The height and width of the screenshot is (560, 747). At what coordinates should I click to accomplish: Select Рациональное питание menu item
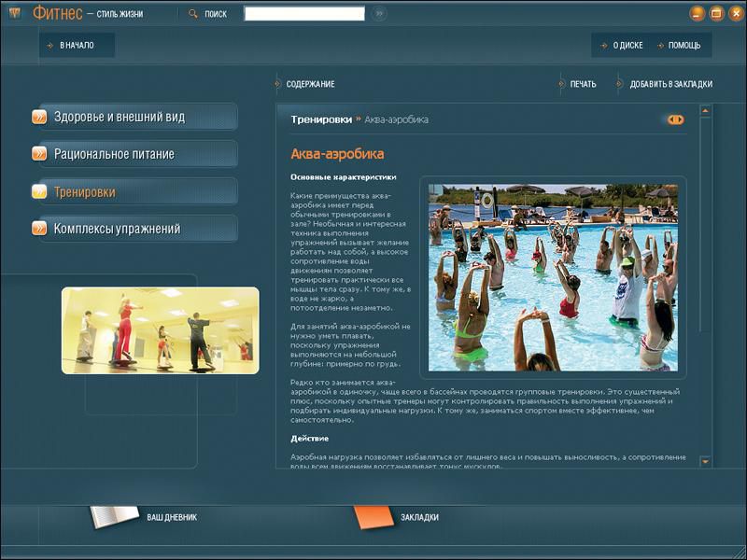point(114,155)
